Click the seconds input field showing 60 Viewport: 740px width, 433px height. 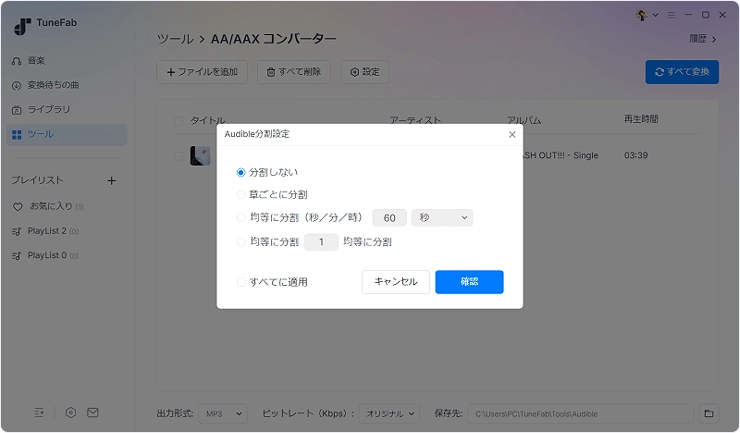pyautogui.click(x=389, y=218)
